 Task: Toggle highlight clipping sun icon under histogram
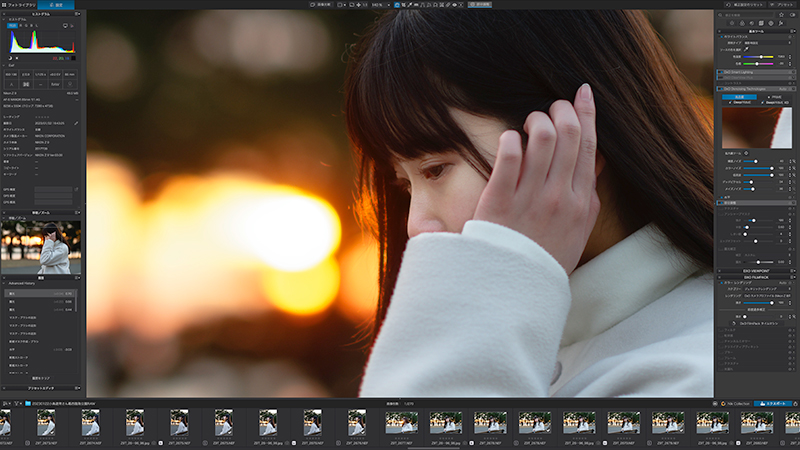pyautogui.click(x=17, y=58)
